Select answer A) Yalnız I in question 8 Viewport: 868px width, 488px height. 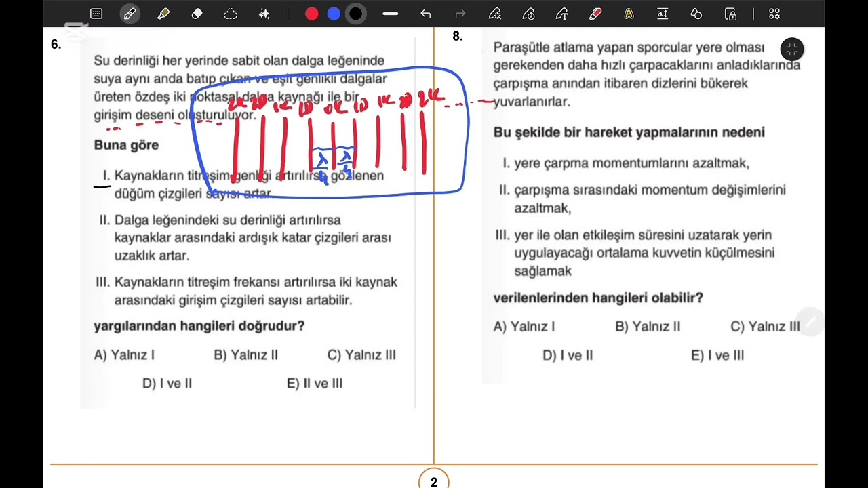coord(524,326)
